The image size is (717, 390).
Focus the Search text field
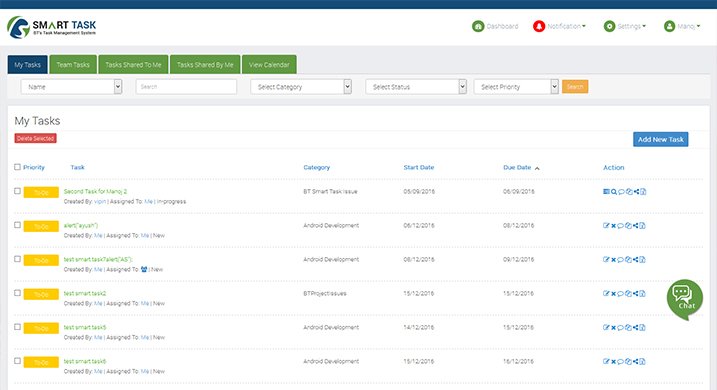(x=186, y=87)
